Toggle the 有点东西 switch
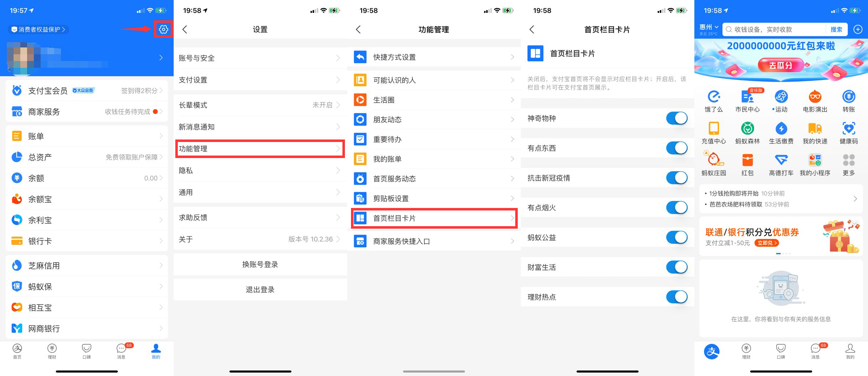Image resolution: width=868 pixels, height=376 pixels. click(x=677, y=148)
